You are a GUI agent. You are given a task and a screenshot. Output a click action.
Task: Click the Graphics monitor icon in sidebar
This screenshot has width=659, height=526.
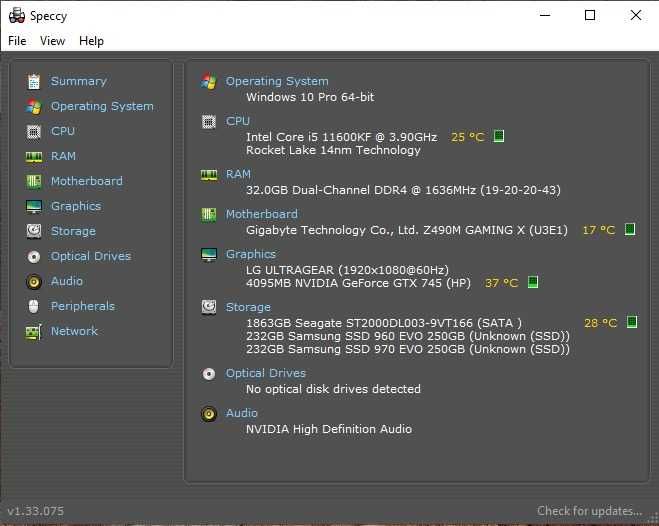[34, 206]
